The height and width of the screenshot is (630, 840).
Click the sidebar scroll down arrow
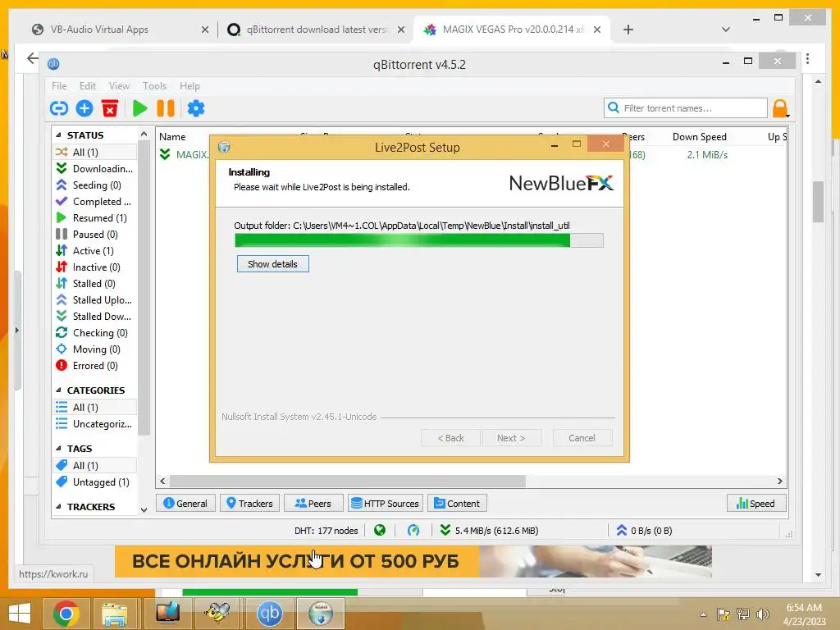(x=144, y=510)
